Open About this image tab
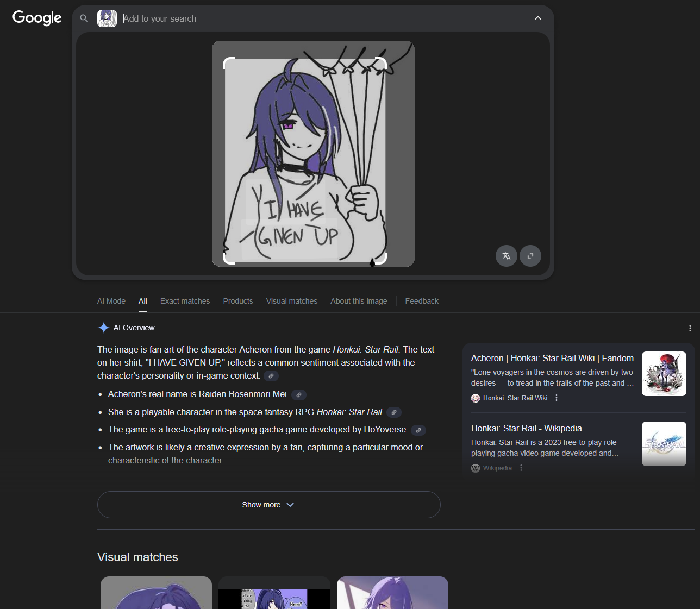This screenshot has height=609, width=700. tap(359, 301)
